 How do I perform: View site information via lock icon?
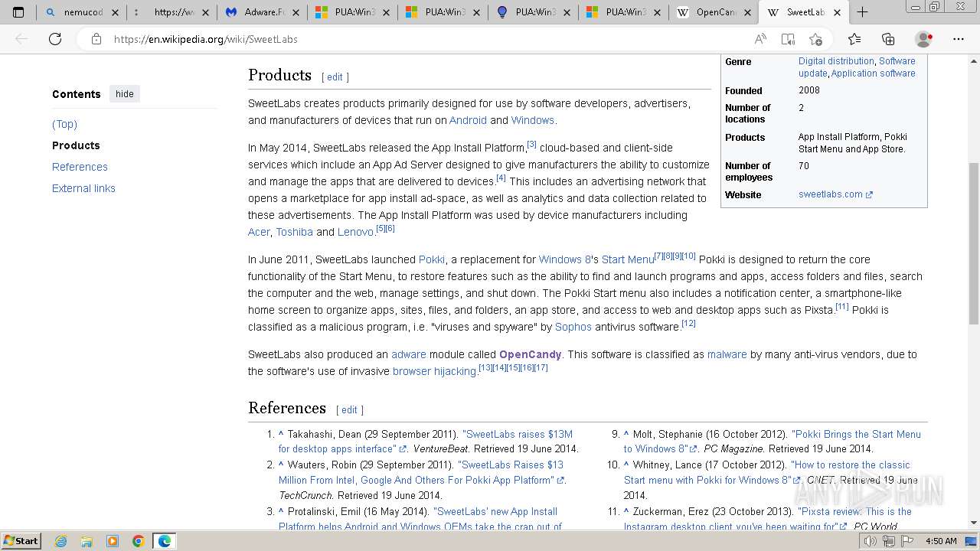96,39
